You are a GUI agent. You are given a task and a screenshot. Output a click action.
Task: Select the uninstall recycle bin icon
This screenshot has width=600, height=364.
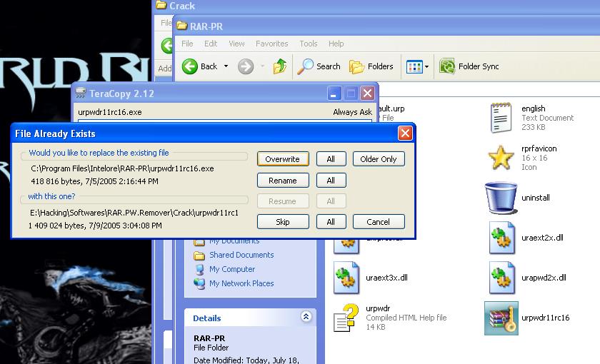click(x=501, y=197)
